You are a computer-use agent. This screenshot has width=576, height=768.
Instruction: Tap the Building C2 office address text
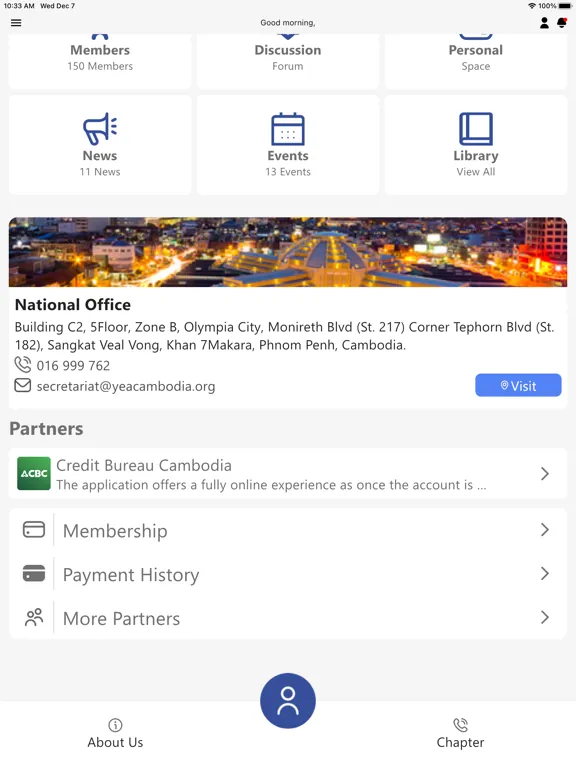[x=285, y=336]
